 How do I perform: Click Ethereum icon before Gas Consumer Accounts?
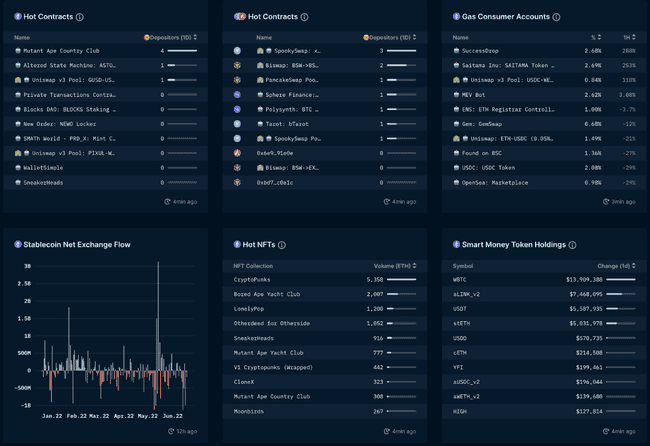click(x=456, y=17)
